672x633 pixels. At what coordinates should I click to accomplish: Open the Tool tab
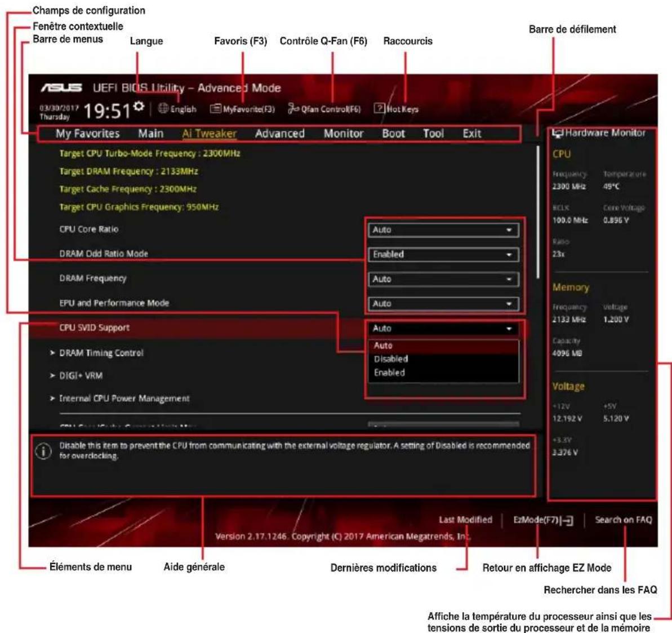[433, 134]
